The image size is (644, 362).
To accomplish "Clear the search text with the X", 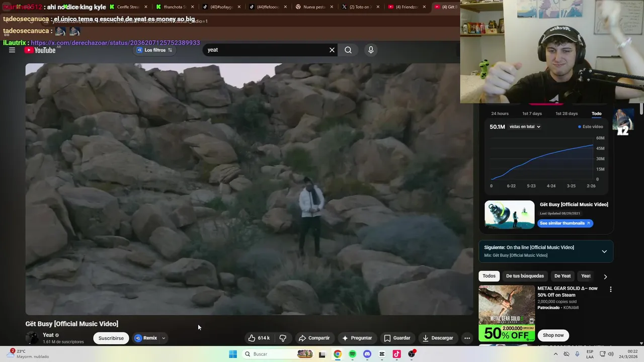I will [332, 50].
